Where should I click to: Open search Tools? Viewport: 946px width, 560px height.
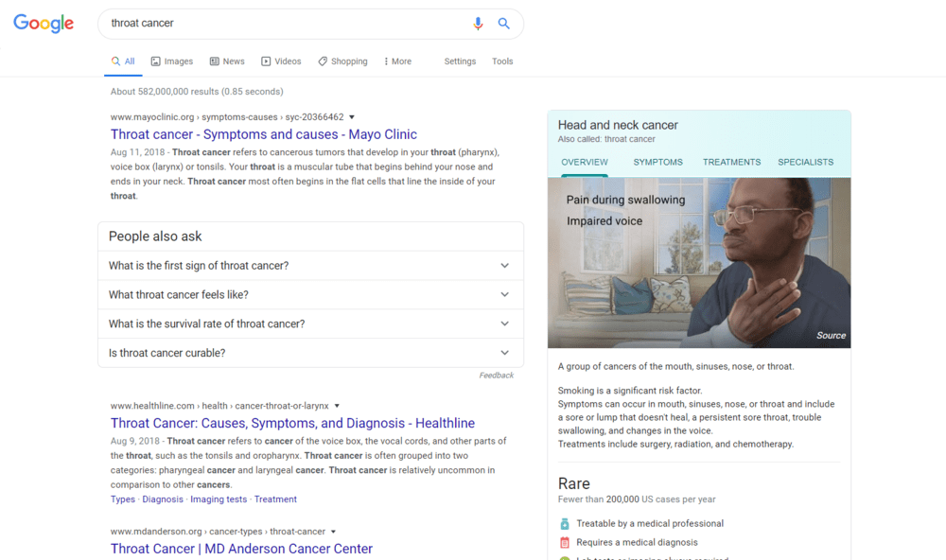coord(502,61)
